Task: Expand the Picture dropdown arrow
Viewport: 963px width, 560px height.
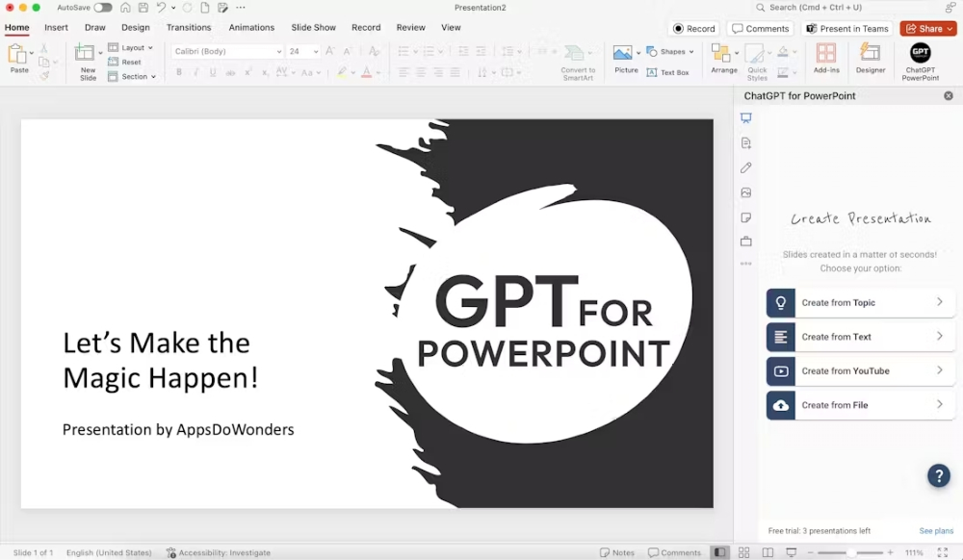Action: [x=638, y=53]
